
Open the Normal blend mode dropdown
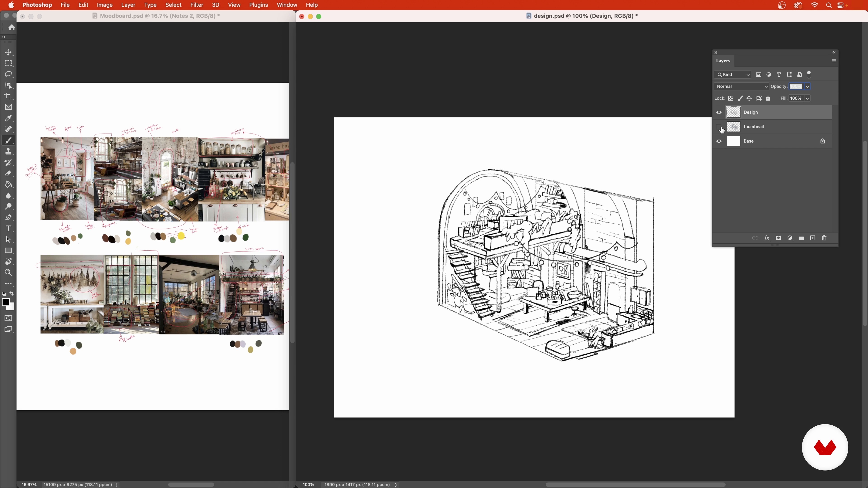point(741,87)
